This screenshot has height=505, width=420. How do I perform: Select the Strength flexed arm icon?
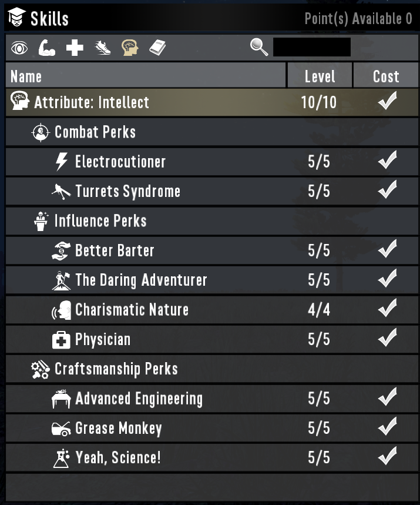point(47,48)
